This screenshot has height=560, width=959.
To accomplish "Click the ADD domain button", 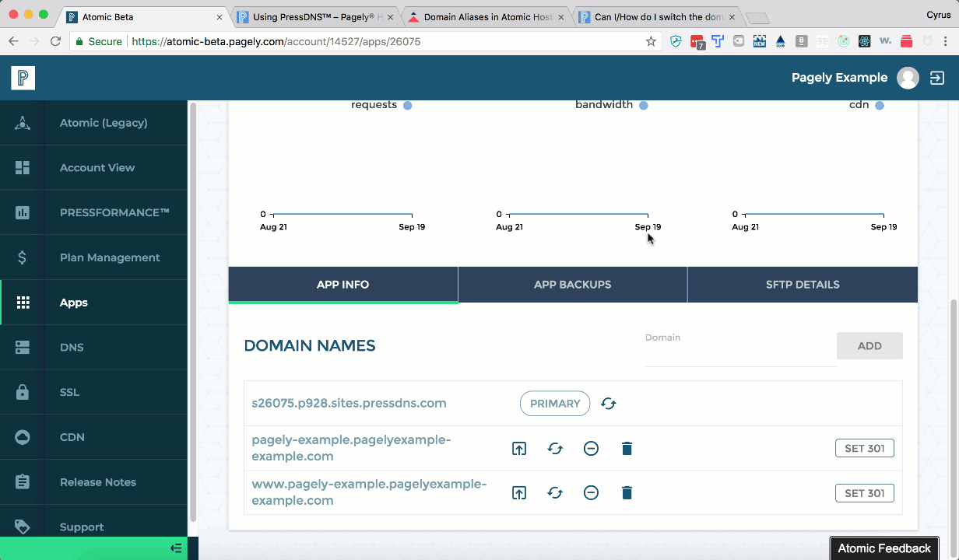I will coord(869,346).
